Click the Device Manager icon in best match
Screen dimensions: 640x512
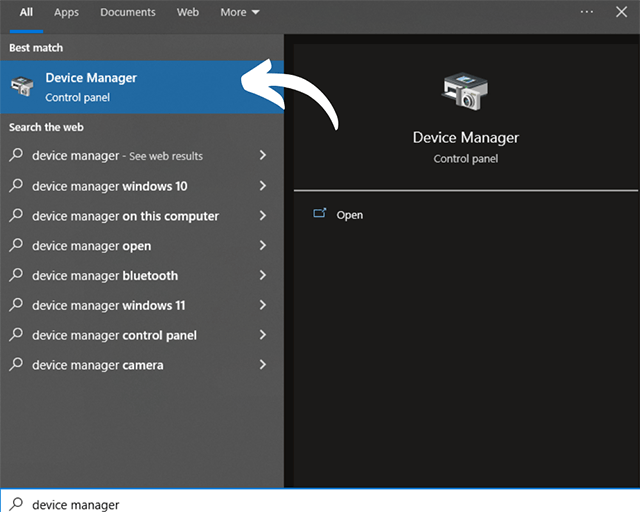[x=22, y=86]
